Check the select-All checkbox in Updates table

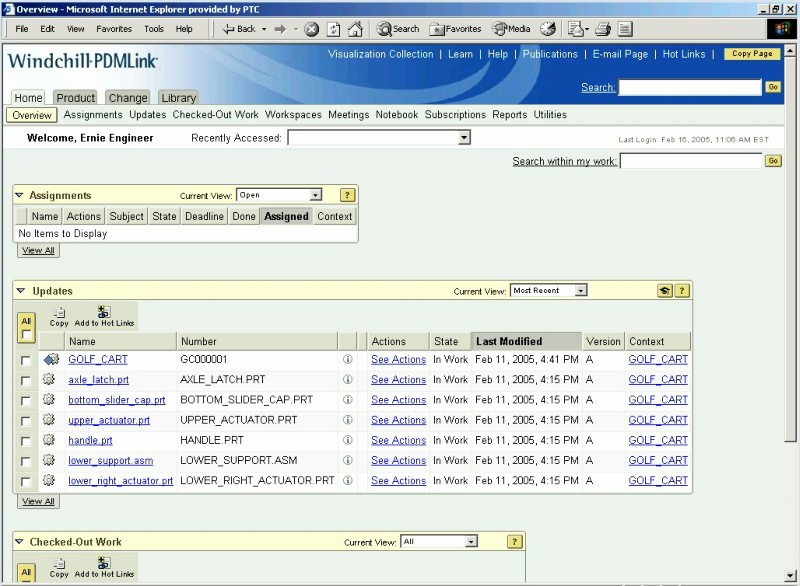[26, 335]
